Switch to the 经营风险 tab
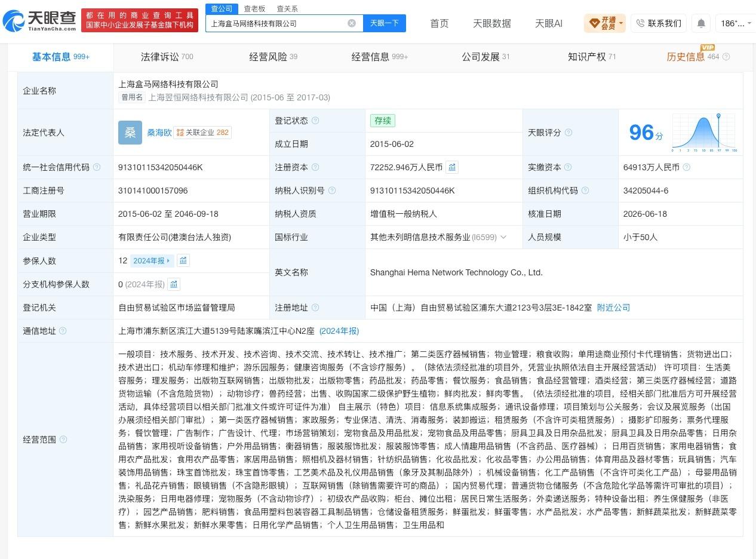The height and width of the screenshot is (559, 756). [x=273, y=57]
